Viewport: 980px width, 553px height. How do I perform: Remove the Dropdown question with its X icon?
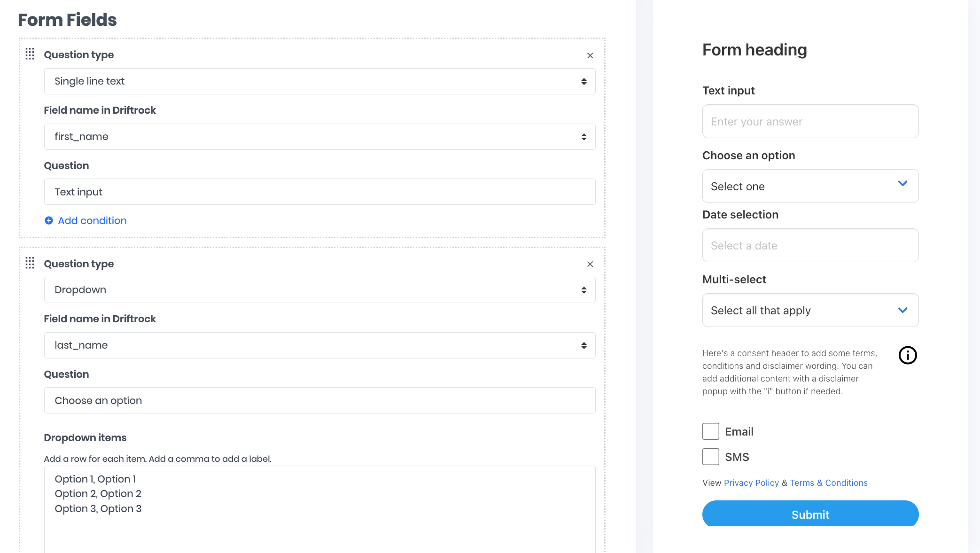coord(590,264)
